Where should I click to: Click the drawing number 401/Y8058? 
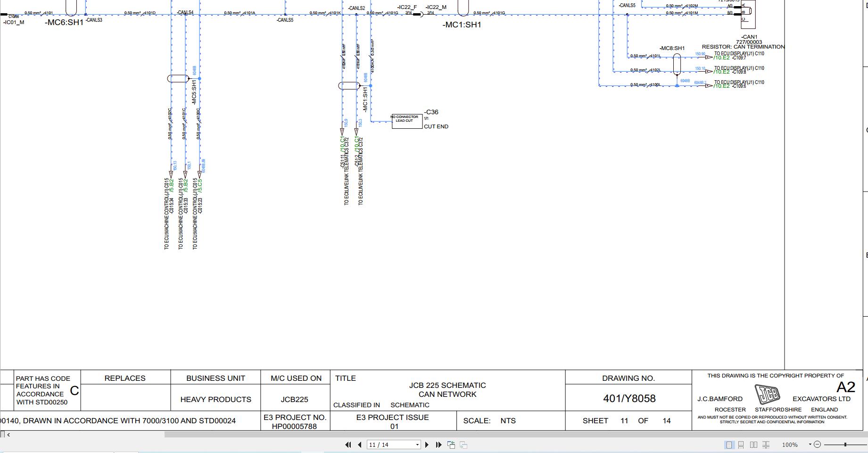(x=629, y=399)
